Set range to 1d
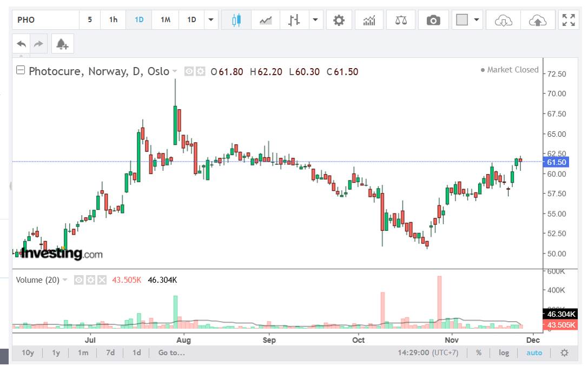 (136, 352)
